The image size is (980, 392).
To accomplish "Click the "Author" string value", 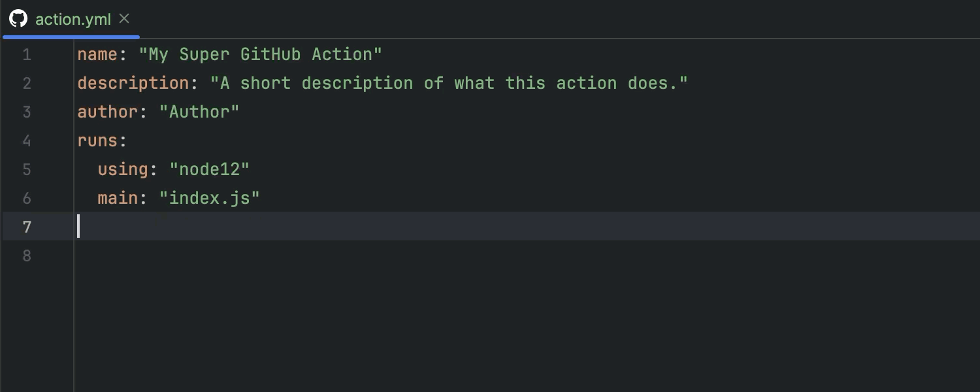I will point(199,112).
